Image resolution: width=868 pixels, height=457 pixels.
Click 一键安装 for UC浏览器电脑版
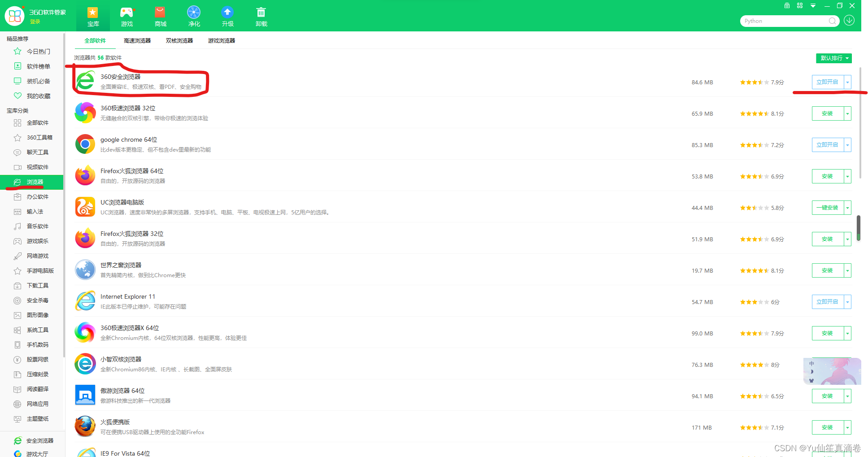pos(828,208)
